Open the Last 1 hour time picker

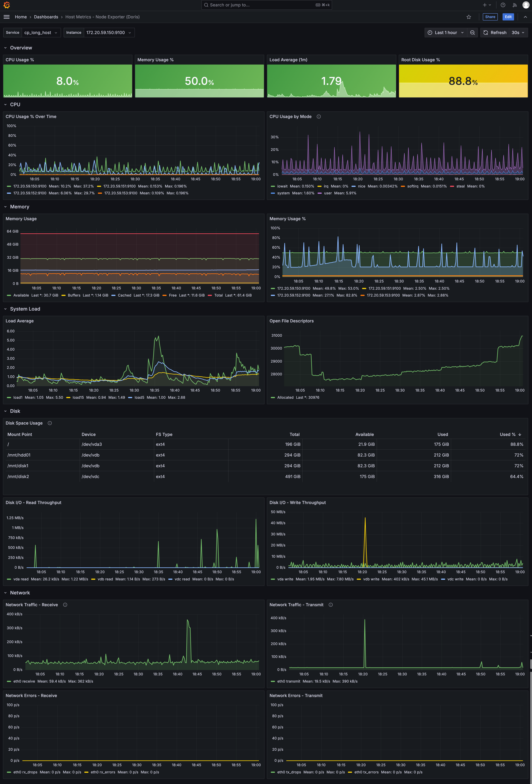(446, 32)
